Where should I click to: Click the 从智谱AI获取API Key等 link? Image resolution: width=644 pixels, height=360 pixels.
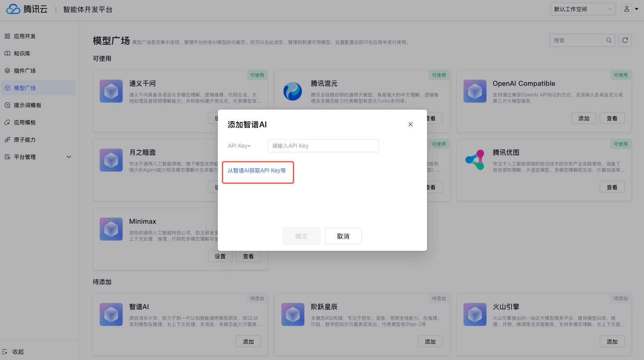pos(257,170)
